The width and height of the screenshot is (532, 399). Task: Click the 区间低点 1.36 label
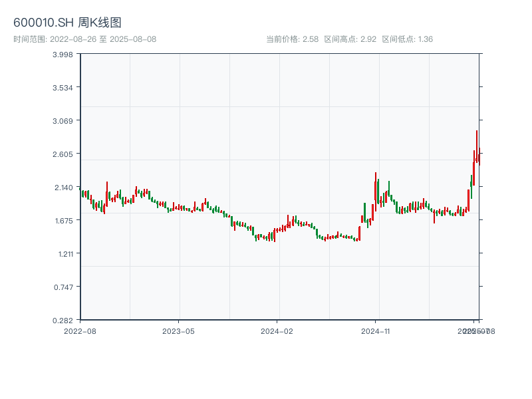[408, 39]
